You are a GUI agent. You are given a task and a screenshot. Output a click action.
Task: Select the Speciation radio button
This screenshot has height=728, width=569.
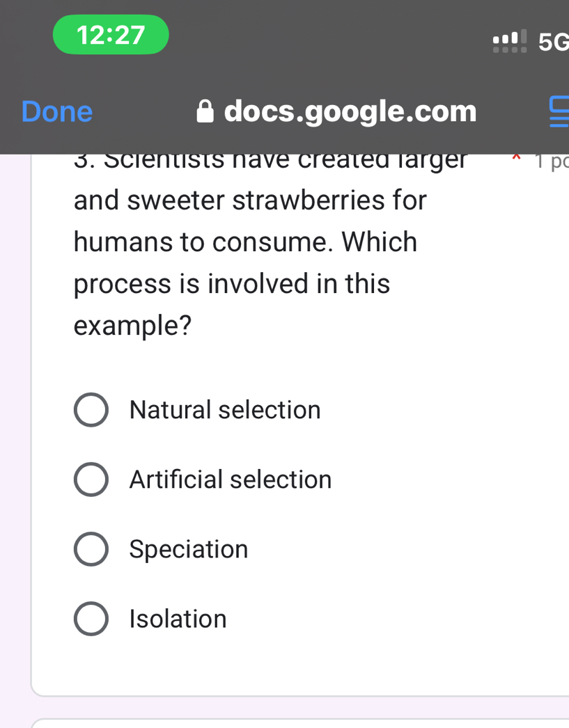pos(91,548)
